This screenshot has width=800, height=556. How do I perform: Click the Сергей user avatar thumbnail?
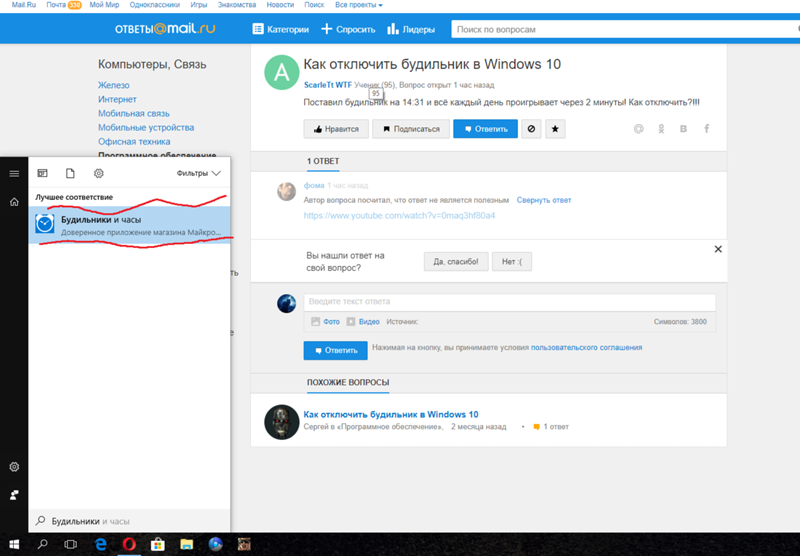pyautogui.click(x=282, y=422)
